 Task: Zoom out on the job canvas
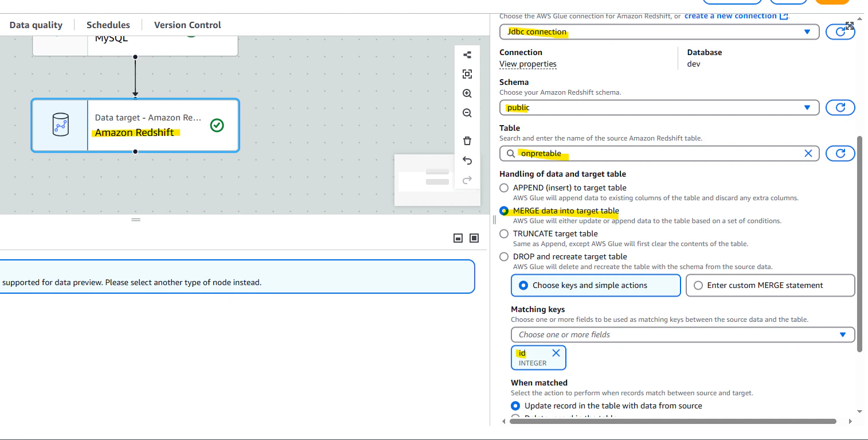467,113
